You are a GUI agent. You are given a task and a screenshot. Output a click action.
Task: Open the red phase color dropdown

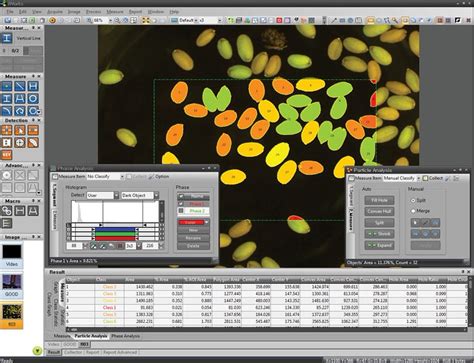click(207, 222)
